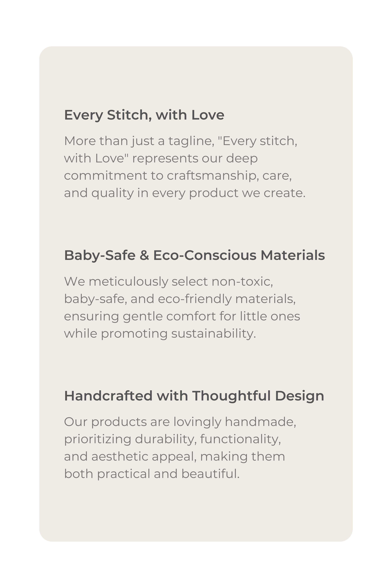Viewport: 392px width, 588px height.
Task: Click the line "and quality in every product we create"
Action: point(185,193)
